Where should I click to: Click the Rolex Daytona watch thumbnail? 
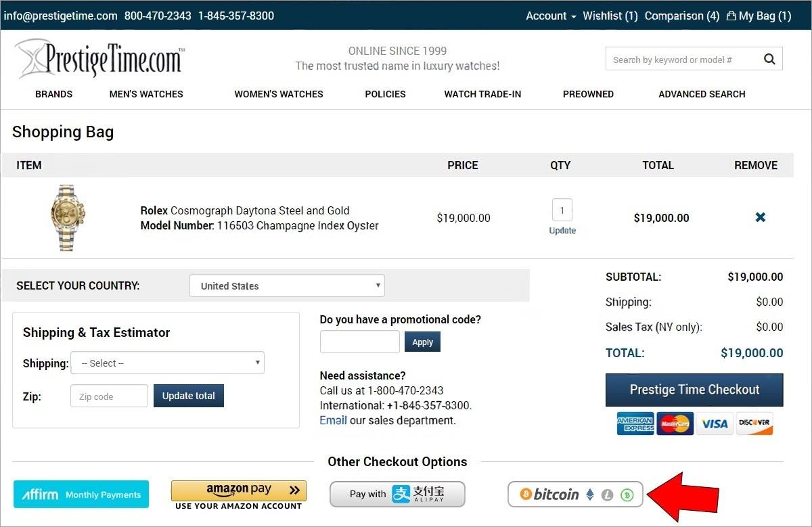coord(68,218)
